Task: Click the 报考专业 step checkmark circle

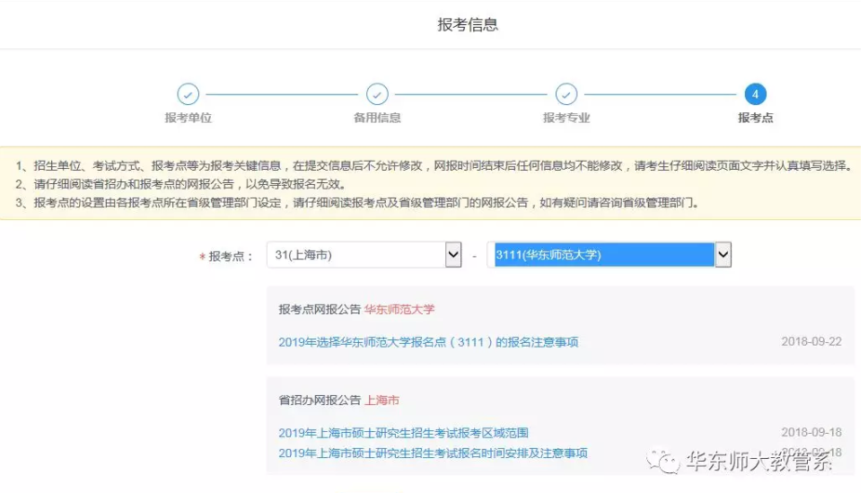Action: [x=566, y=94]
